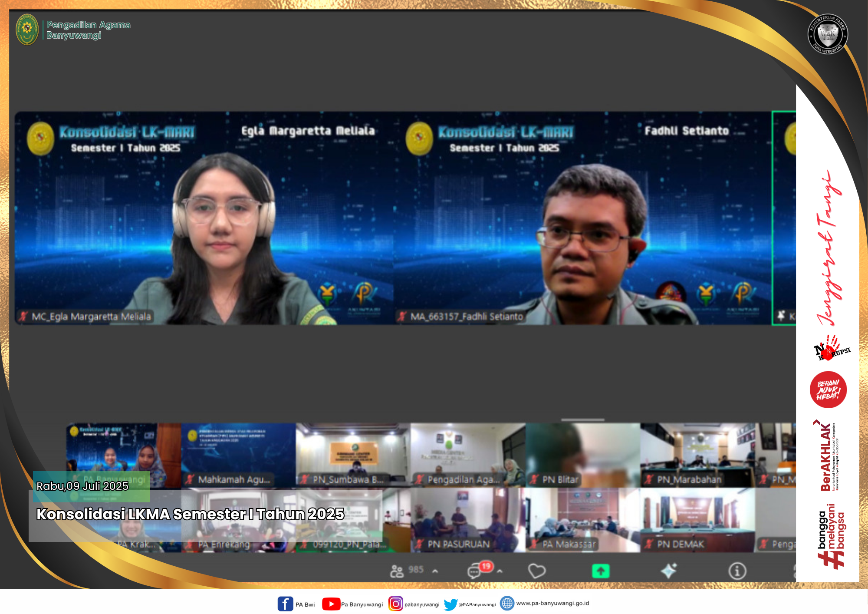
Task: Open the chat icon with 19 badge
Action: click(474, 571)
